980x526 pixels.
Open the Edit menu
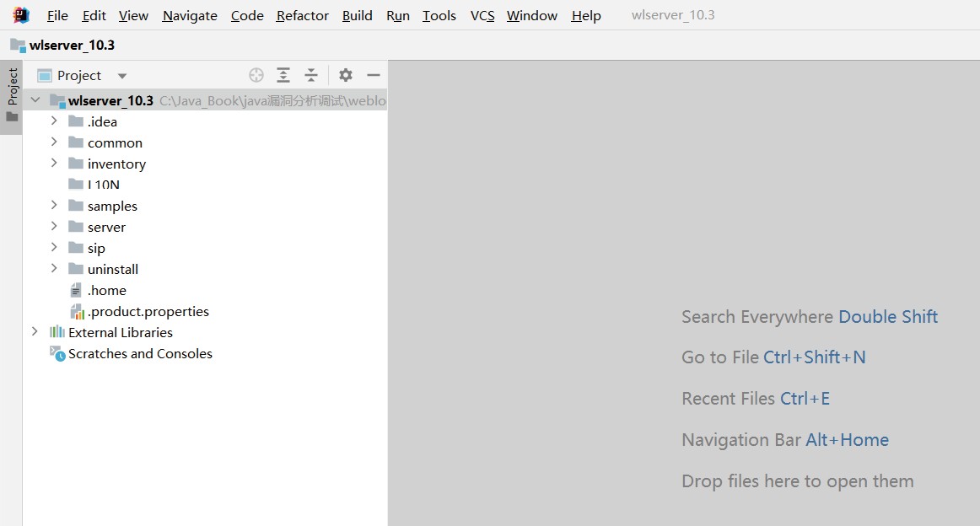click(x=94, y=16)
